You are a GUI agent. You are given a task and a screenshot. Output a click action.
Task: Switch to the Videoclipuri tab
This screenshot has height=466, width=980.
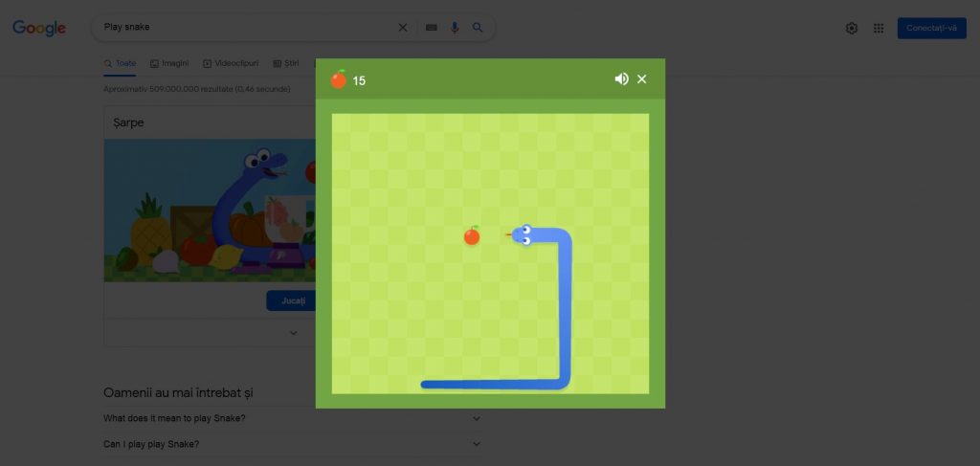(231, 64)
